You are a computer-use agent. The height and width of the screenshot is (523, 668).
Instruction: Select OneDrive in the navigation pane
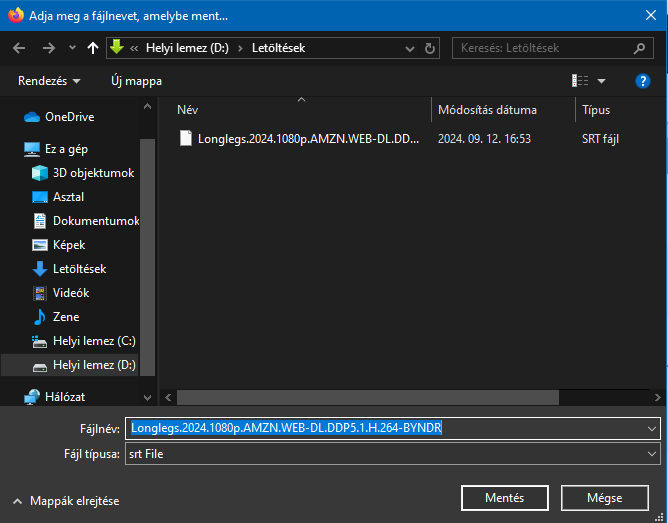coord(69,117)
